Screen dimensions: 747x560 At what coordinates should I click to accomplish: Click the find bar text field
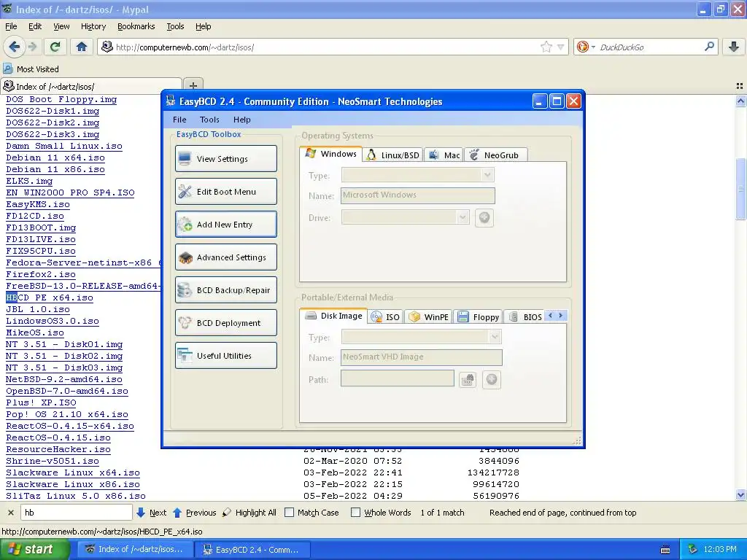click(76, 513)
